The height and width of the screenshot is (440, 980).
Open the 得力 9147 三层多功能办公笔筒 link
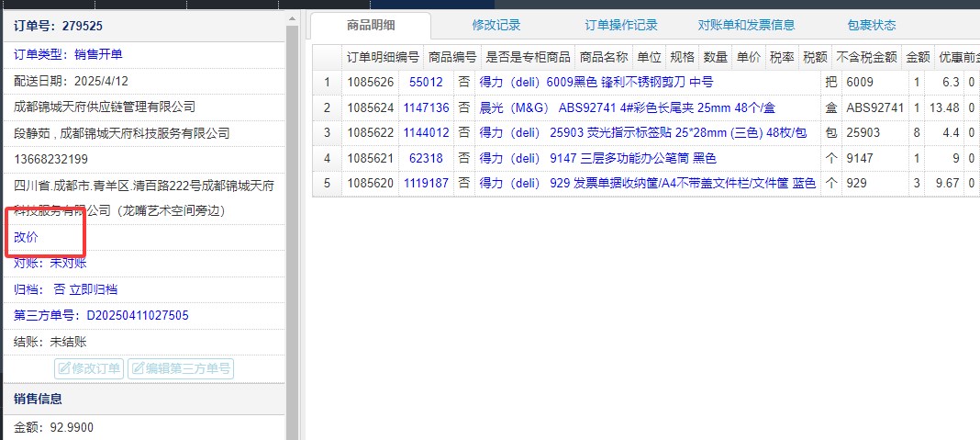click(x=597, y=158)
